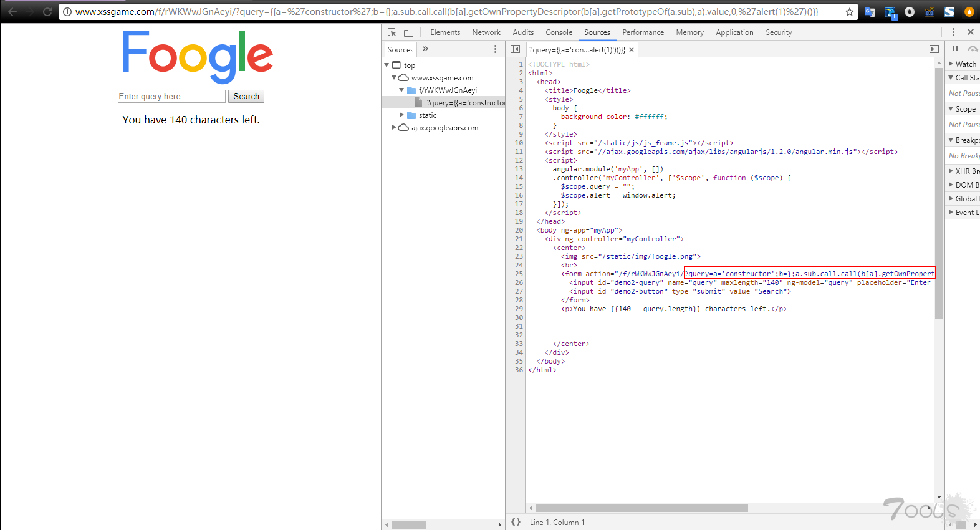Open the Sources navigator three-dot menu
This screenshot has width=980, height=530.
[x=496, y=49]
